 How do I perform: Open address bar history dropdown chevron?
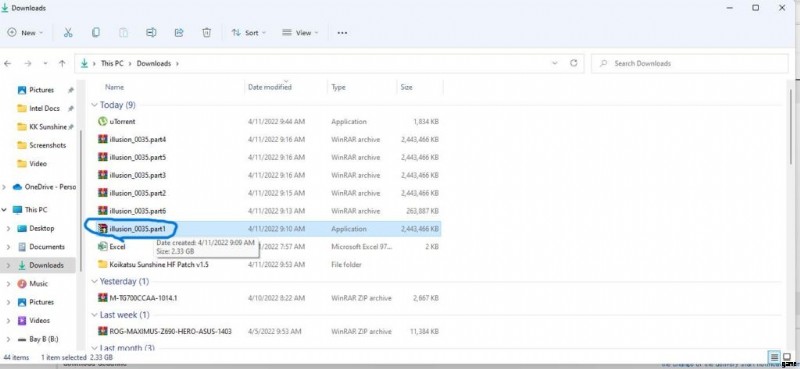coord(555,63)
